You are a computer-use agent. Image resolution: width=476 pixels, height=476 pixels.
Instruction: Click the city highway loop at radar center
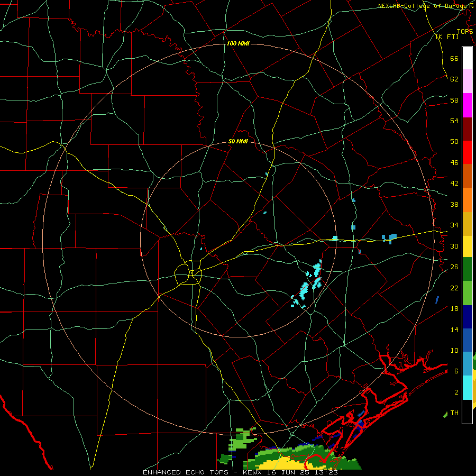188,272
